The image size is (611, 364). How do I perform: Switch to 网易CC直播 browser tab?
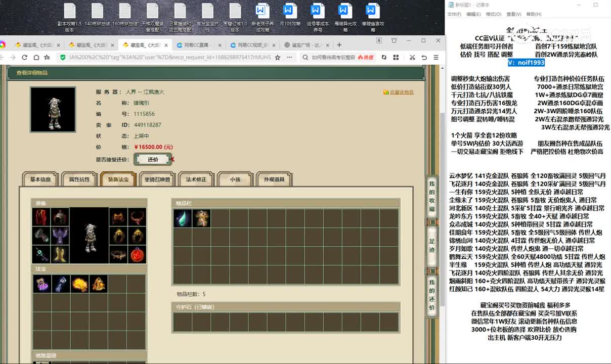(197, 45)
